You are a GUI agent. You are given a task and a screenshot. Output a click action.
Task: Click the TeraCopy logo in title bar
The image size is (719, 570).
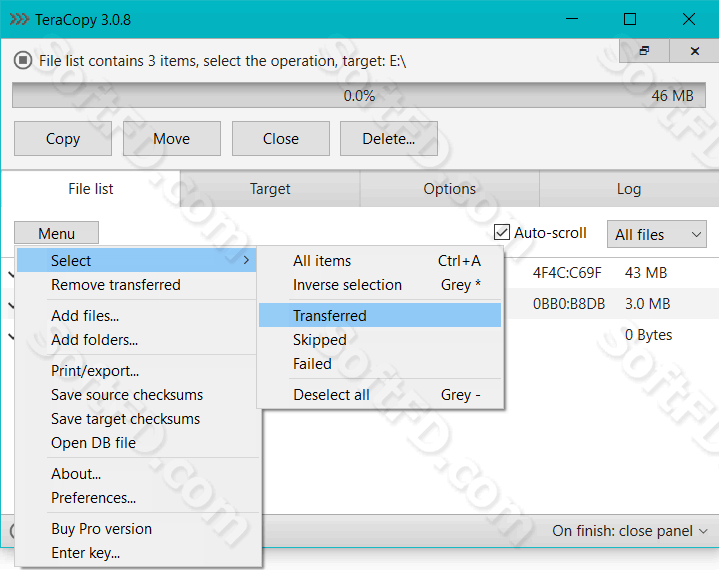[x=19, y=19]
